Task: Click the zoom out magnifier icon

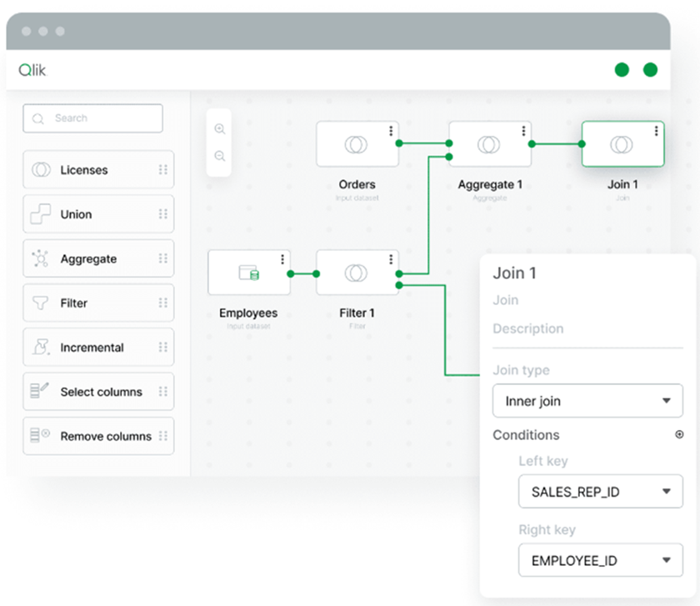Action: pyautogui.click(x=220, y=156)
